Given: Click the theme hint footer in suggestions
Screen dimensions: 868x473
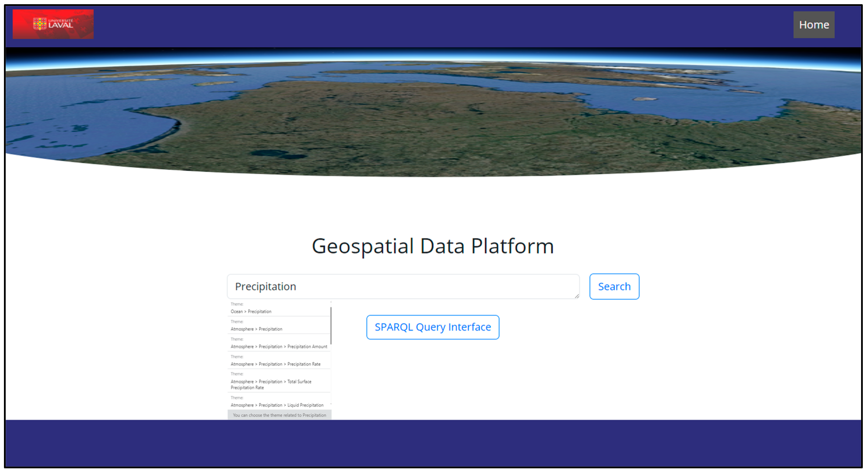Looking at the screenshot, I should [279, 415].
